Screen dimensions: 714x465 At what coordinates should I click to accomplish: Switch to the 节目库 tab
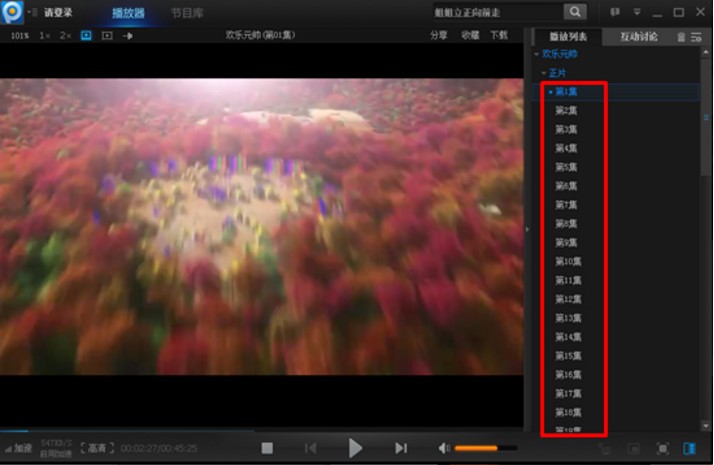point(187,13)
